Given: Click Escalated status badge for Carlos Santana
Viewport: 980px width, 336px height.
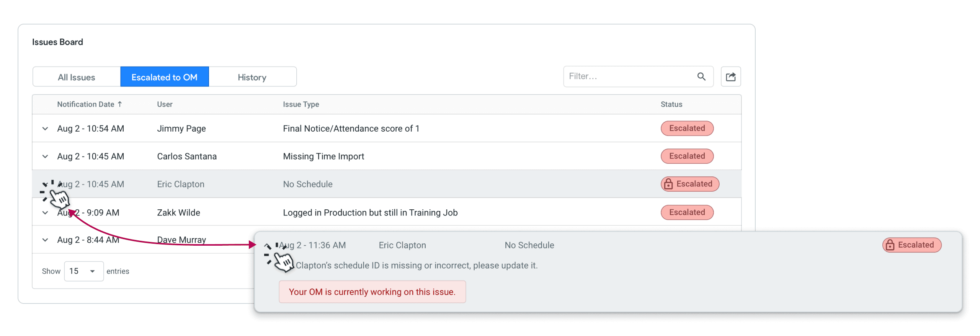Looking at the screenshot, I should 687,156.
